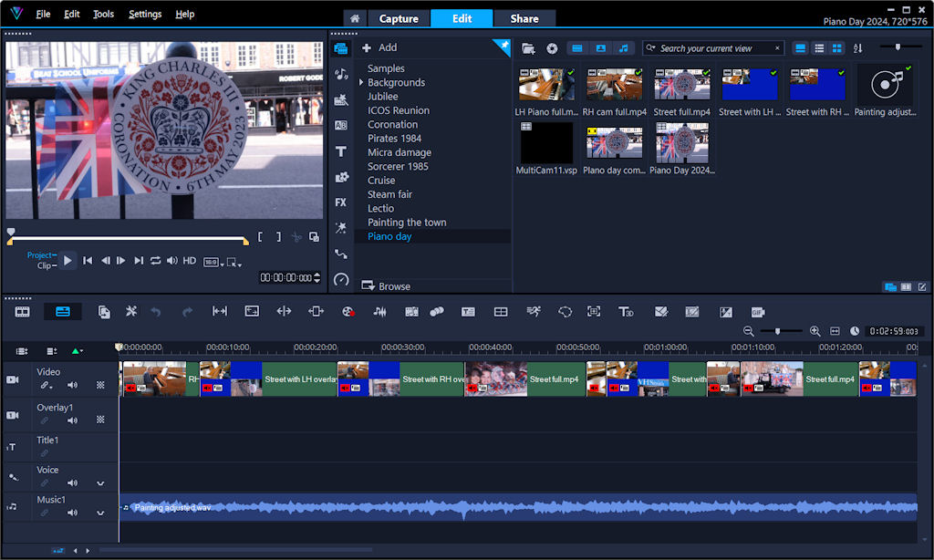Click the preview scrubber playhead
Image resolution: width=934 pixels, height=560 pixels.
(11, 233)
